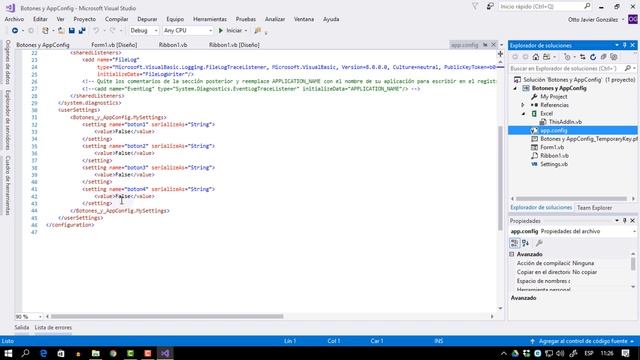Image resolution: width=640 pixels, height=360 pixels.
Task: Click the Propiedades grid vertical scrollbar
Action: [633, 270]
